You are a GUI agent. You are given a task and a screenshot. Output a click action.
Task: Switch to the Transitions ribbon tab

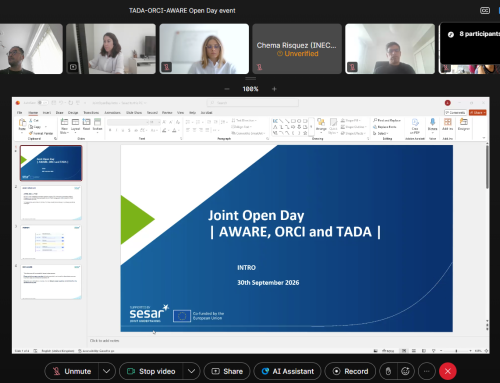[x=91, y=113]
